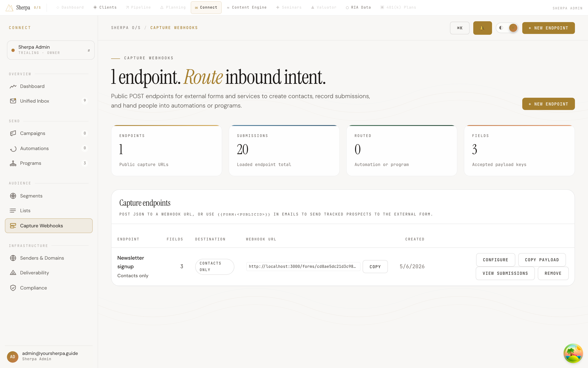Open Dashboard from the sidebar
The image size is (588, 368).
coord(49,86)
